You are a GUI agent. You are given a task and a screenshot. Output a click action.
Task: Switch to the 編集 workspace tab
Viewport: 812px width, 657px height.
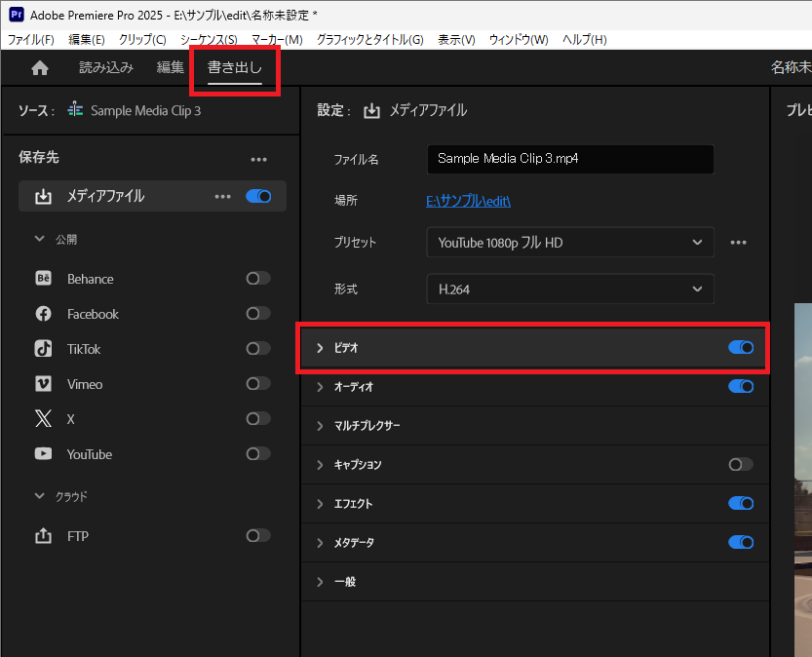(x=171, y=68)
